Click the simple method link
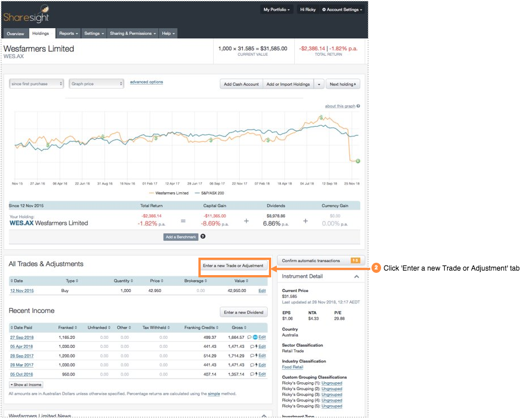This screenshot has height=420, width=522. [x=214, y=394]
